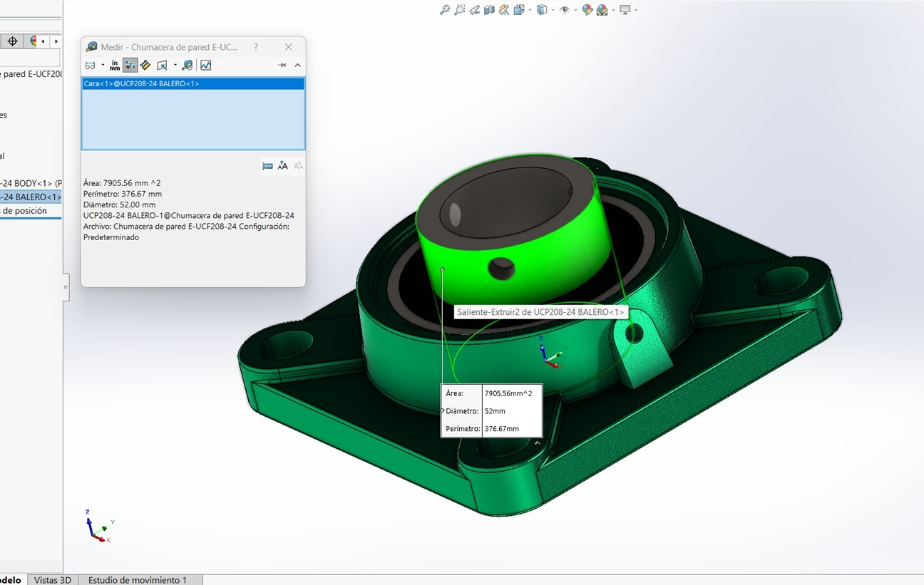Open the Edit Appearance color tool

point(587,10)
